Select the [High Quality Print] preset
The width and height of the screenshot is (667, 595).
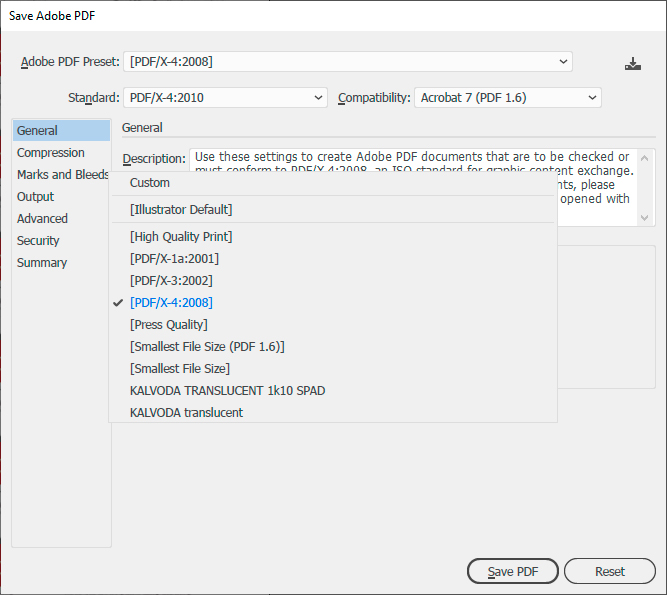coord(333,236)
